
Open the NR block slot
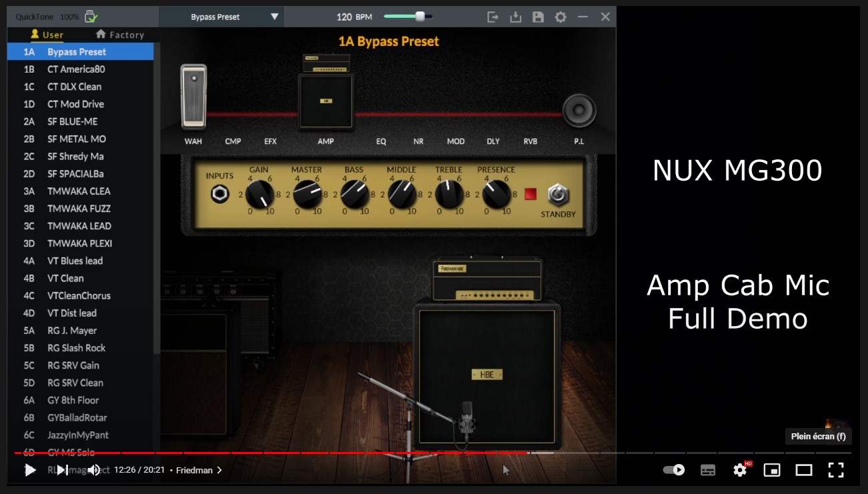(418, 141)
